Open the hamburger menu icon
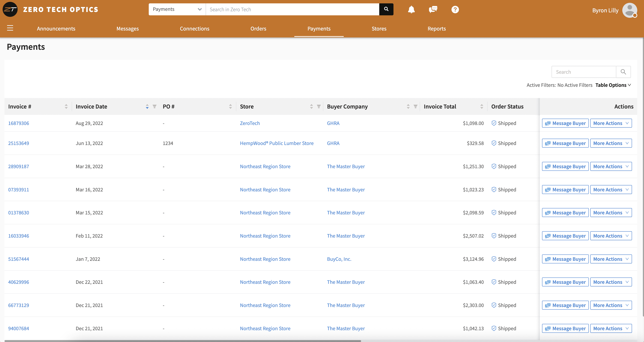The width and height of the screenshot is (644, 342). (10, 28)
